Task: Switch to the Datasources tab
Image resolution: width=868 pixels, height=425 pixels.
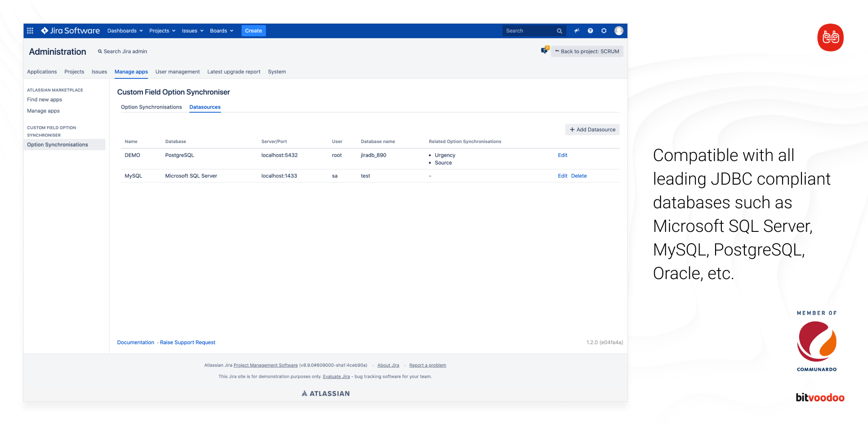Action: (x=205, y=107)
